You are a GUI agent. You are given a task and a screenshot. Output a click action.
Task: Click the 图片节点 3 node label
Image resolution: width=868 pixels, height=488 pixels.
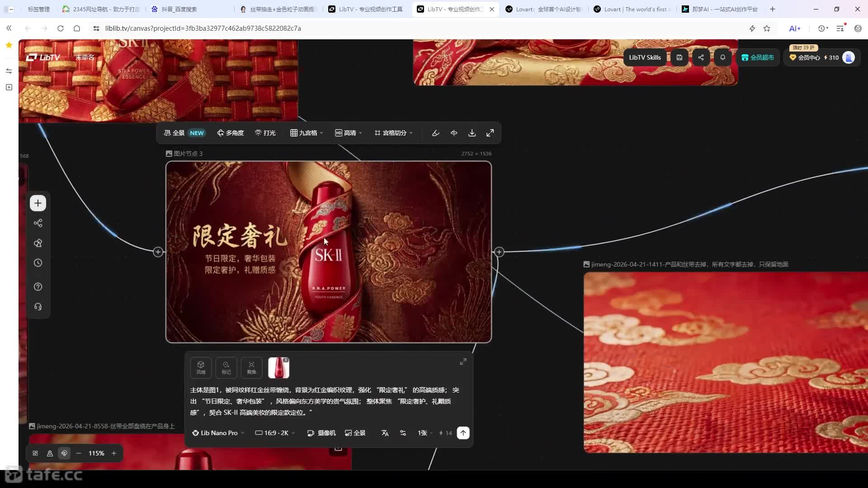point(184,154)
